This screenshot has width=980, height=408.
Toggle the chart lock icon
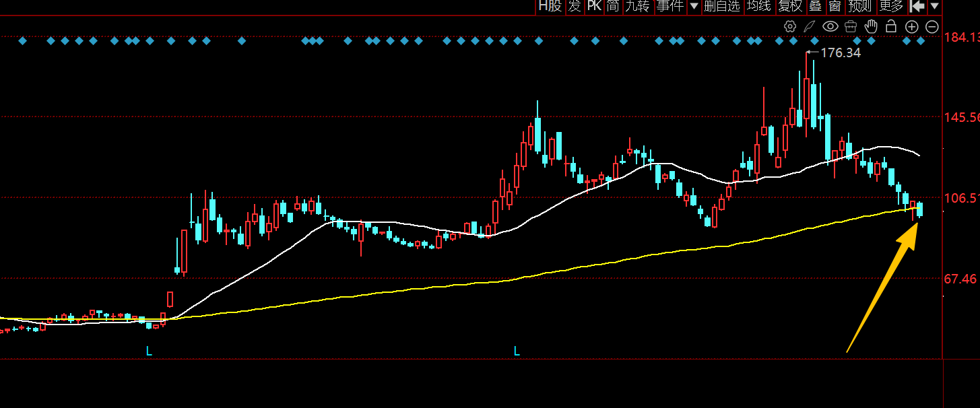tap(891, 26)
